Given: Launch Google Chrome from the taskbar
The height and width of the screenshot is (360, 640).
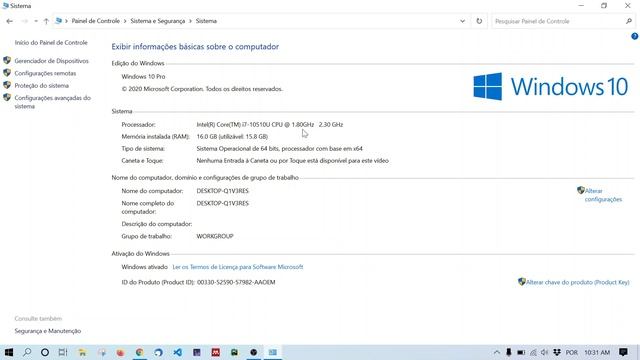Looking at the screenshot, I should point(140,352).
